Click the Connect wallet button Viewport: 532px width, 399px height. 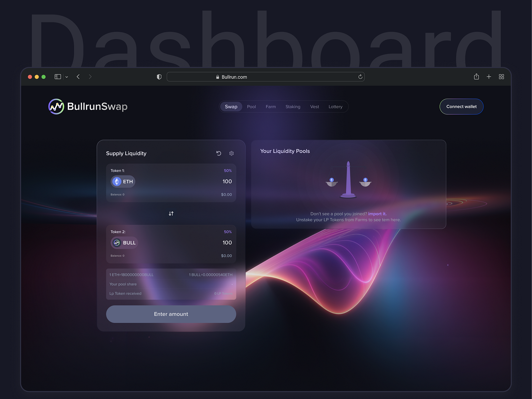pos(461,106)
